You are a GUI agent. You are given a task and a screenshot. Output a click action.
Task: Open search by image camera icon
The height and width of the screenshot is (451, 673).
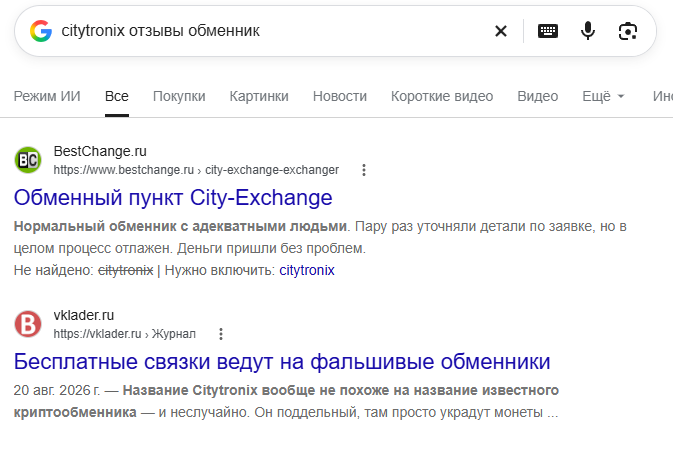(x=628, y=31)
